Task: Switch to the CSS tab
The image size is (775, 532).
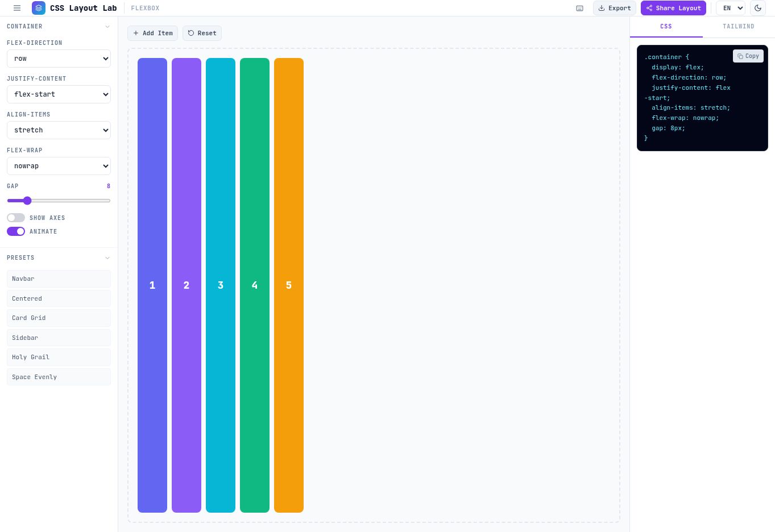Action: pos(666,26)
